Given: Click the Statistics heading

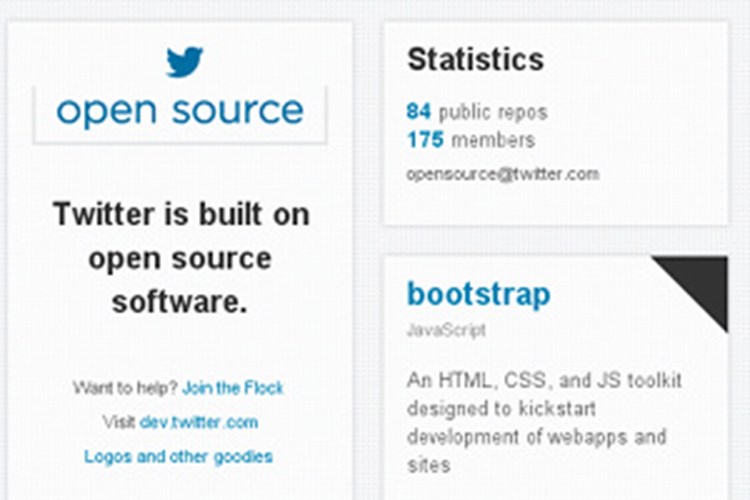Looking at the screenshot, I should [x=475, y=59].
